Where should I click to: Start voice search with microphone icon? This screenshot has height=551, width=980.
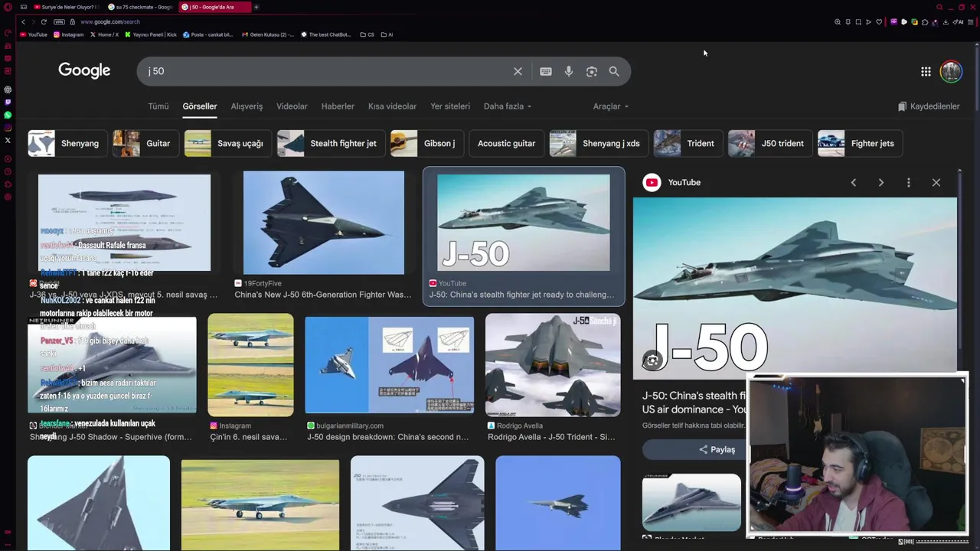(569, 71)
